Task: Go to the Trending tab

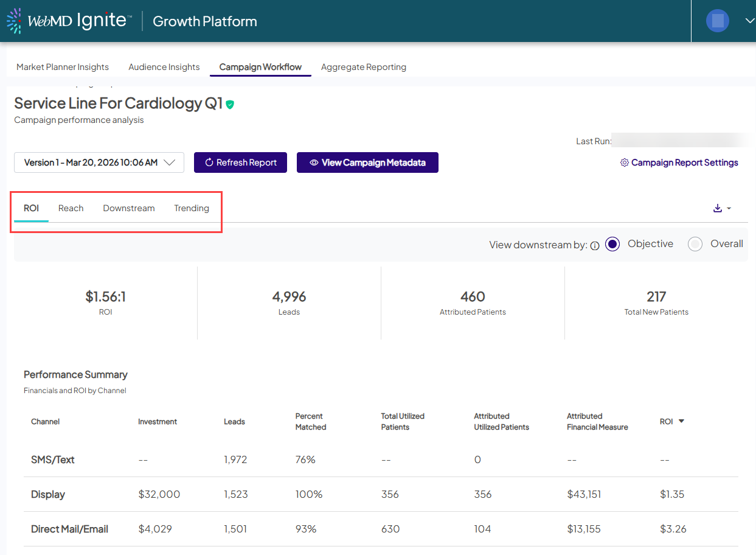Action: point(192,208)
